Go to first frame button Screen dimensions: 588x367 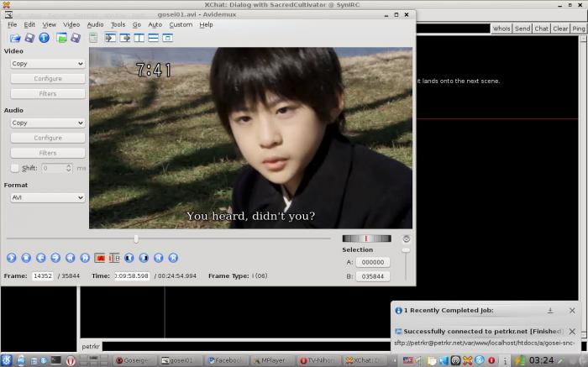(x=158, y=258)
